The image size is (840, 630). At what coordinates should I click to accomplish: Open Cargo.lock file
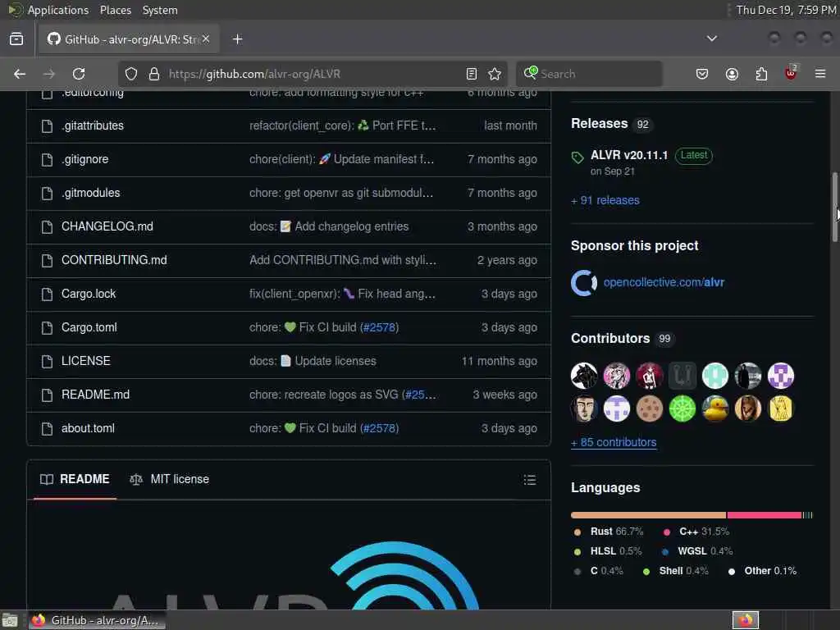[89, 294]
